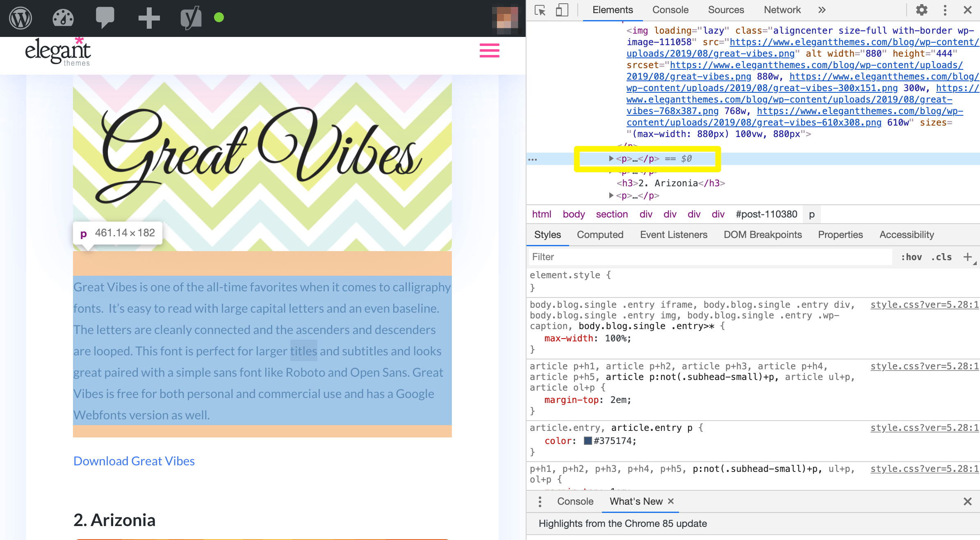Click the Download Great Vibes link
Screen dimensions: 980x540
[x=134, y=460]
